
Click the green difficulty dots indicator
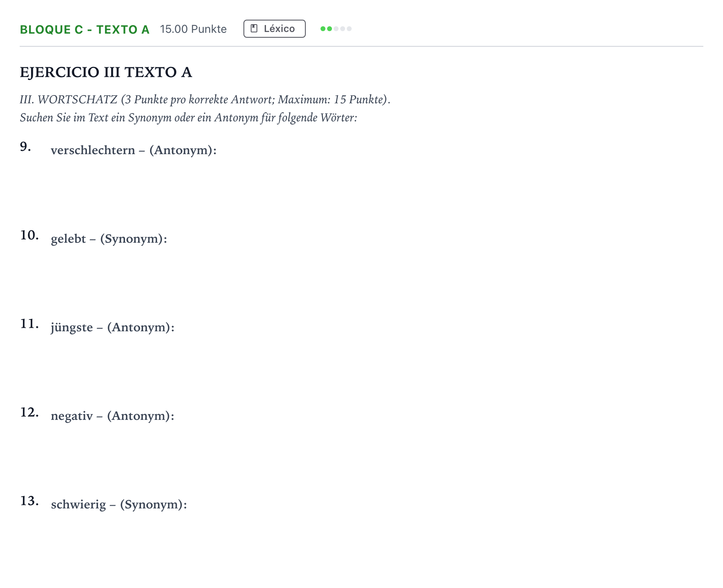(x=336, y=29)
